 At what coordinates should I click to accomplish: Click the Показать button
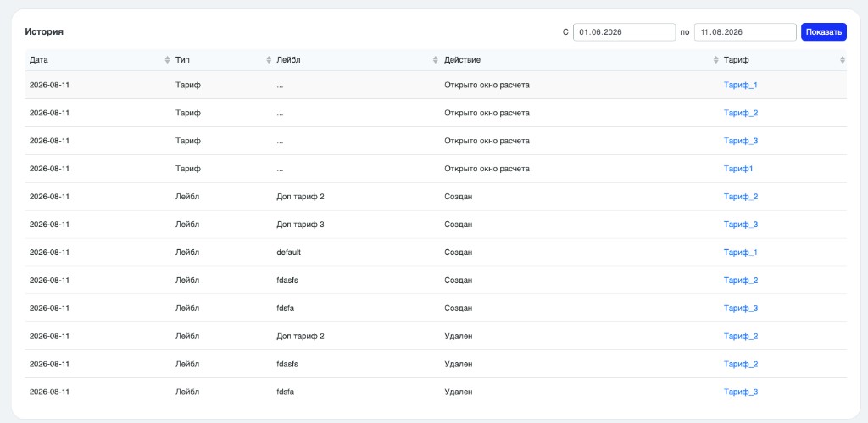[824, 32]
